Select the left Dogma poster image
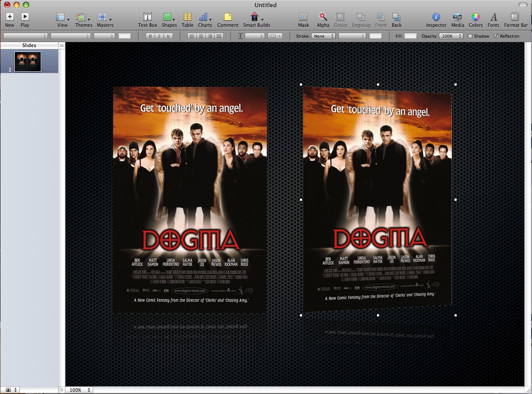The width and height of the screenshot is (532, 394). pyautogui.click(x=190, y=199)
